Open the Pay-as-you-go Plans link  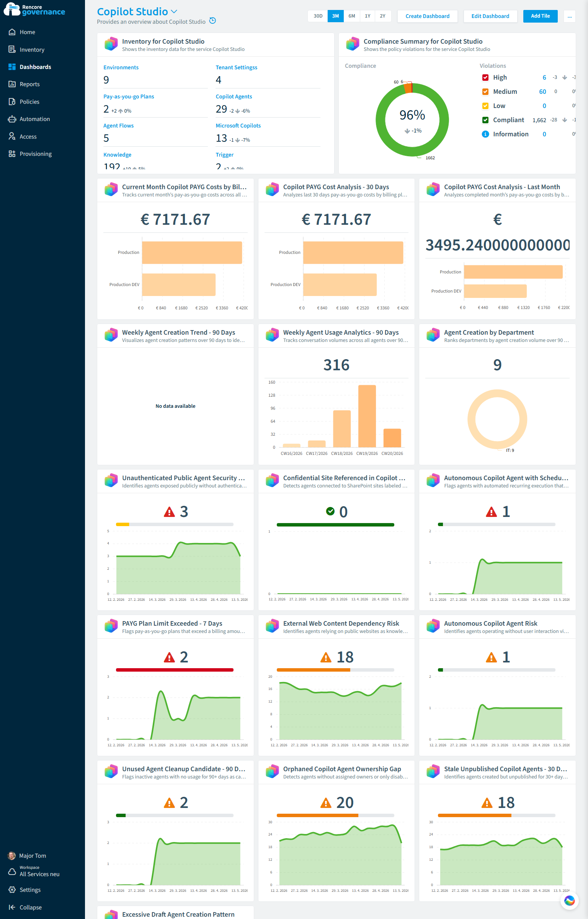129,96
